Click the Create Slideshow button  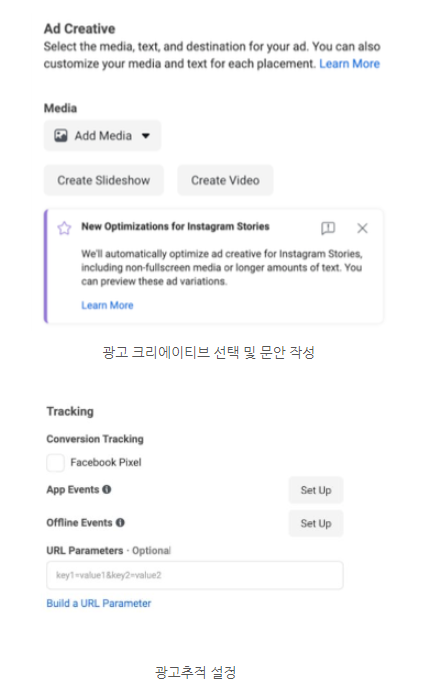coord(104,180)
